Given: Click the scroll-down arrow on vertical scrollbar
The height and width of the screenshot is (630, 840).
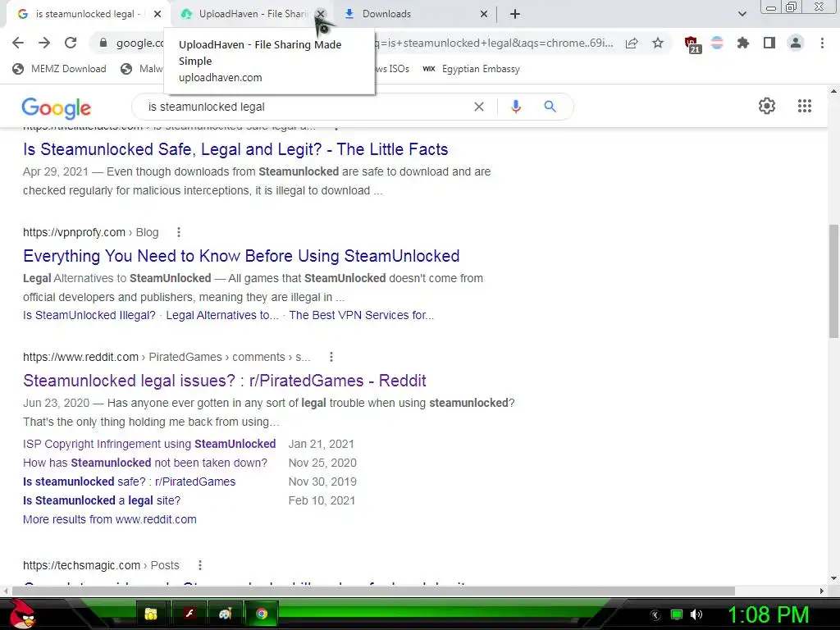Looking at the screenshot, I should point(833,577).
